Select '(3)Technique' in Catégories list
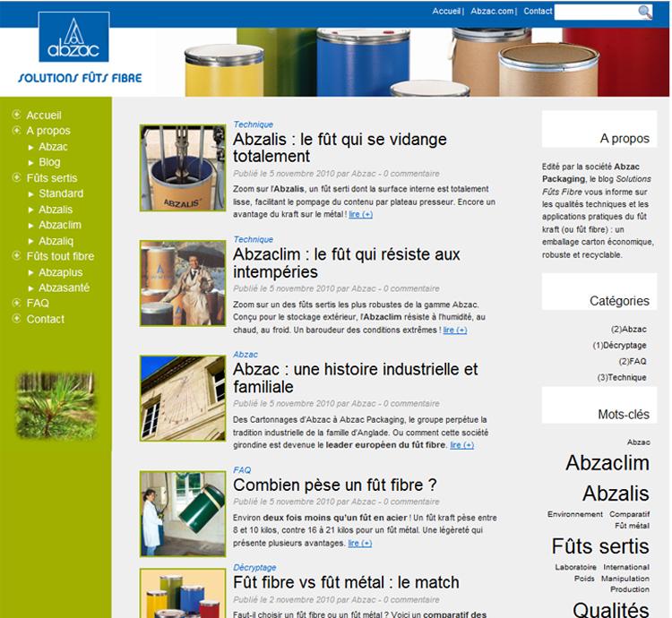 click(622, 377)
